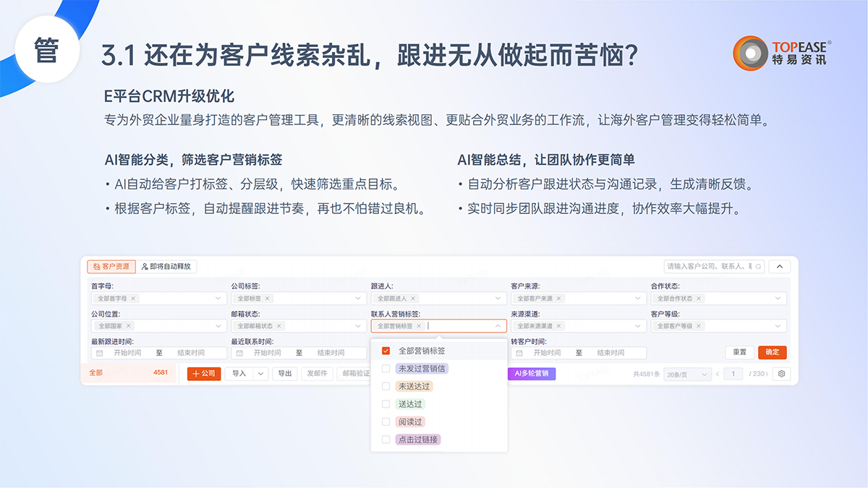868x488 pixels.
Task: Expand the 客户等级 dropdown arrow
Action: coord(778,326)
